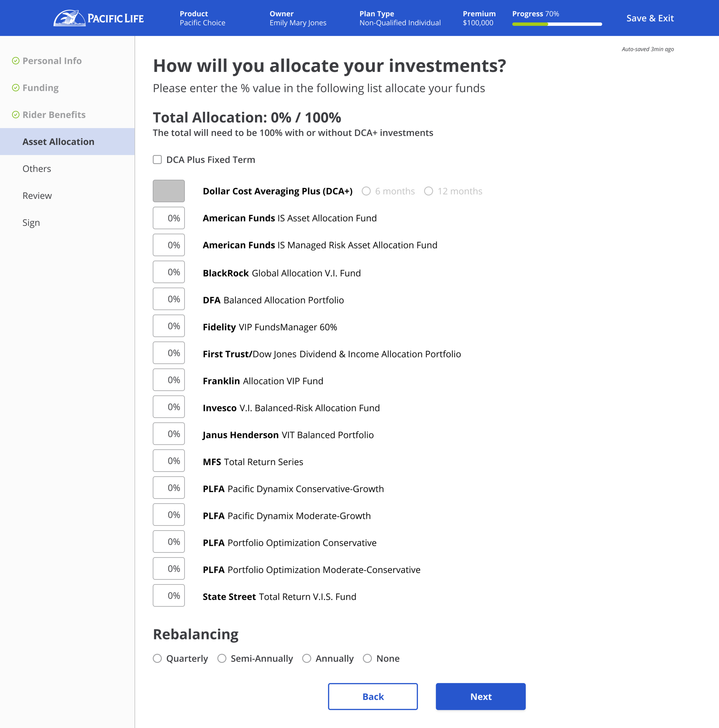Viewport: 719px width, 728px height.
Task: Click the Personal Info green checkmark icon
Action: point(16,61)
